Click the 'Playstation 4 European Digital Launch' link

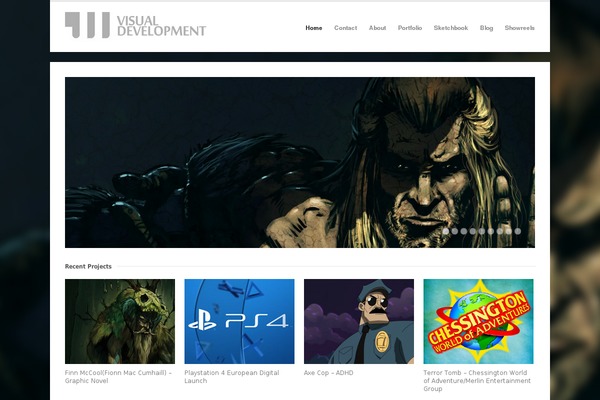click(232, 377)
